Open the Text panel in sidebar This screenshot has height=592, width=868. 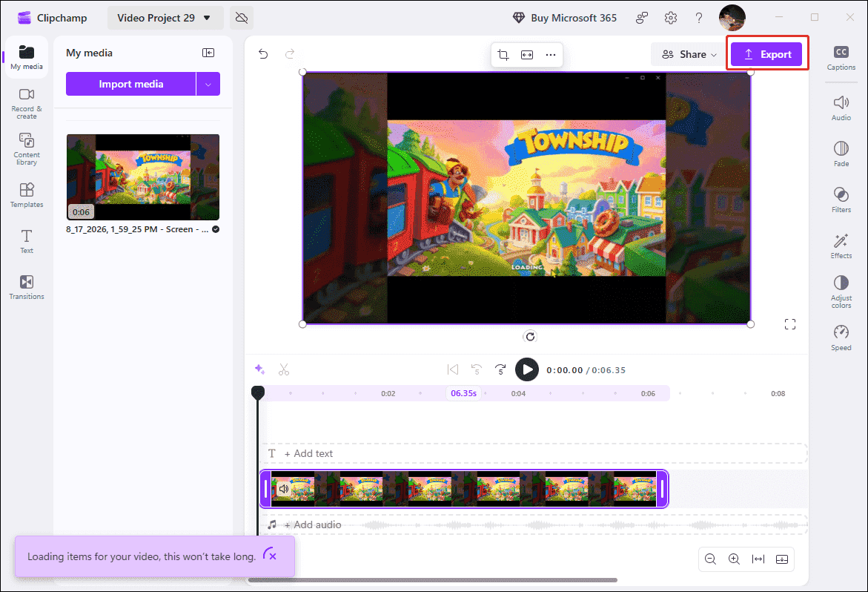[27, 241]
